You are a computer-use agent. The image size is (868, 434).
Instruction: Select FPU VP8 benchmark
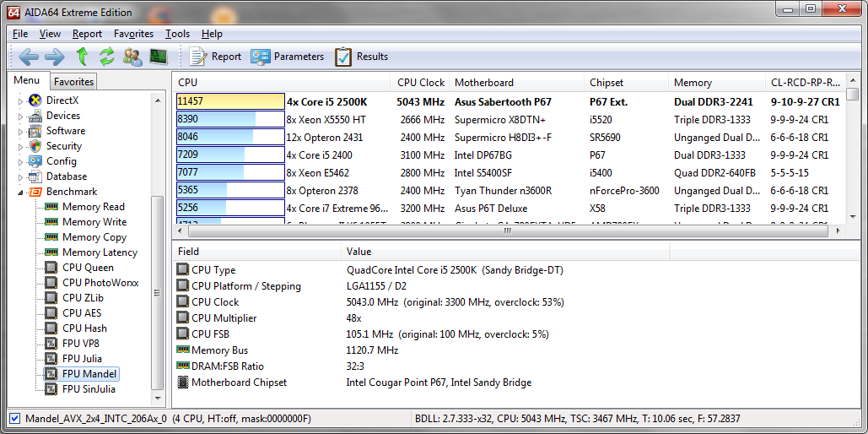point(81,344)
